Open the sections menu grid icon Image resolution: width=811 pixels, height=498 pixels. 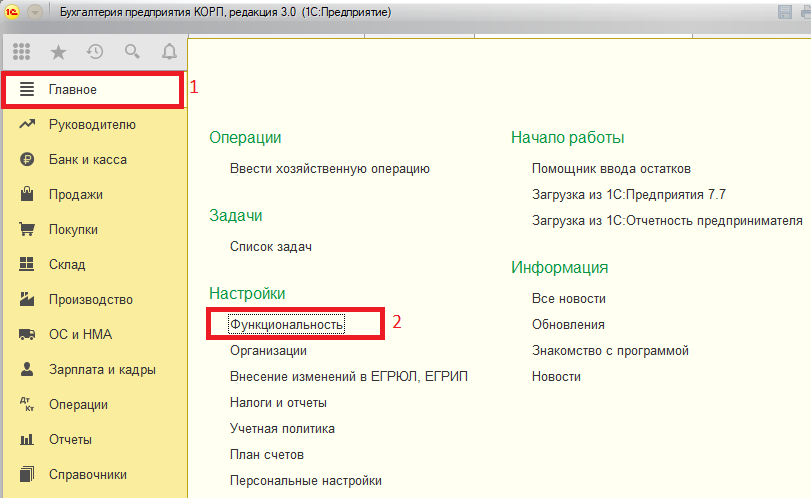22,51
